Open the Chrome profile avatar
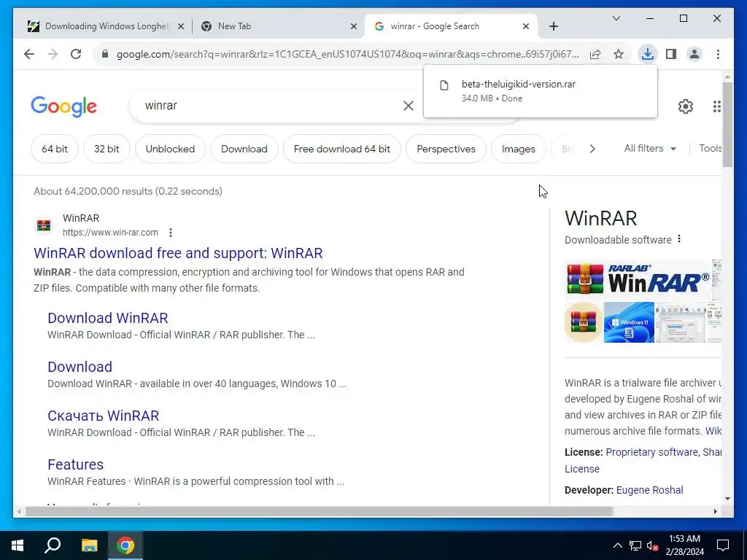This screenshot has height=560, width=747. click(x=694, y=54)
